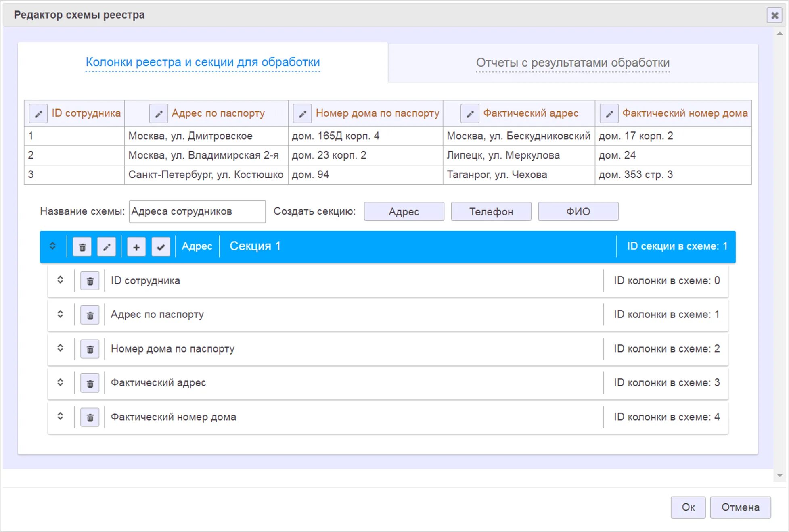
Task: Click the Фактический адрес section row text
Action: (158, 383)
